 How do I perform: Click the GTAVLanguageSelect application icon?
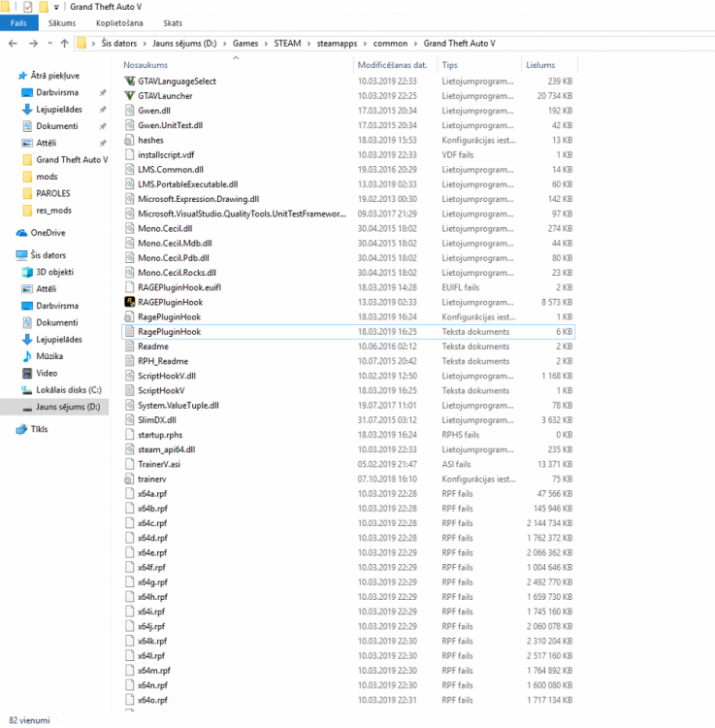coord(130,82)
